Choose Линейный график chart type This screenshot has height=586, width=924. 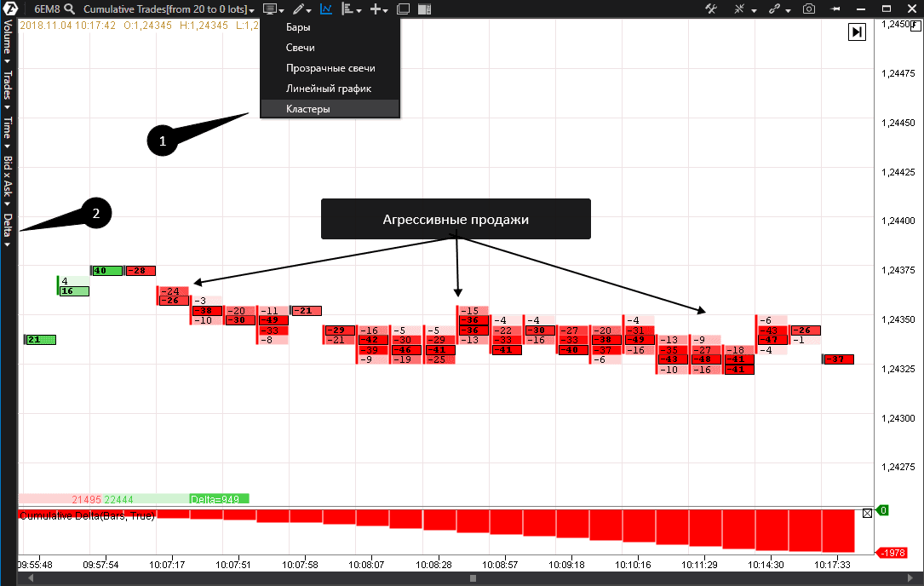[x=330, y=89]
